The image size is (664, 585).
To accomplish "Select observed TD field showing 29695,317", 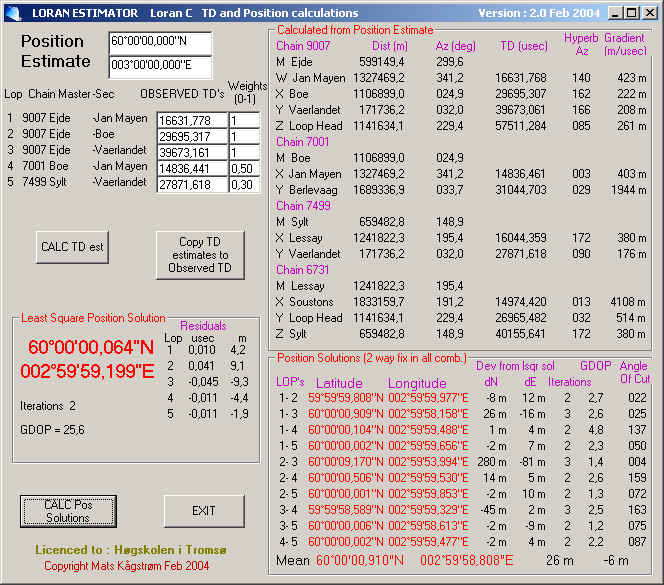I will [191, 136].
